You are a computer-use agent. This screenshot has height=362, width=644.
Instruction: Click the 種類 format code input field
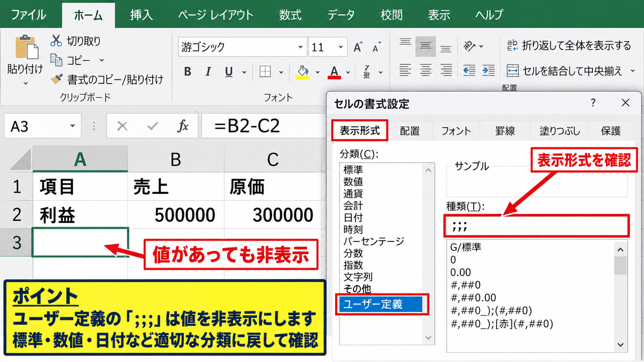point(536,226)
